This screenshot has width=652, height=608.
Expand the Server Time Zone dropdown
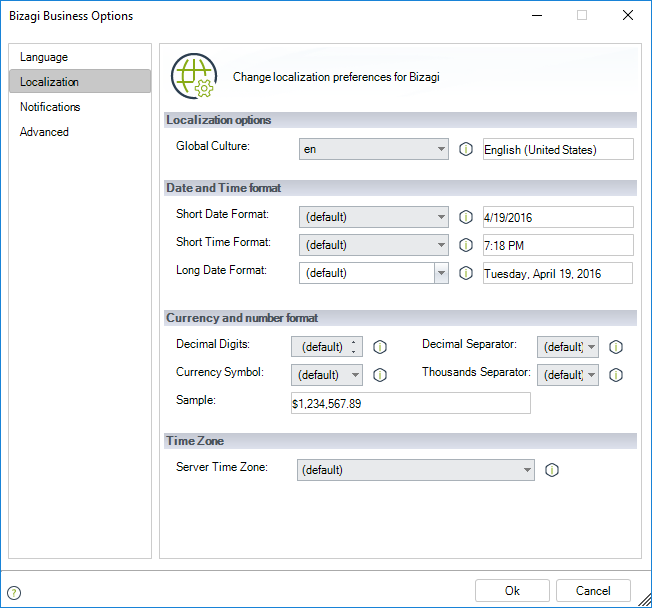click(x=416, y=470)
